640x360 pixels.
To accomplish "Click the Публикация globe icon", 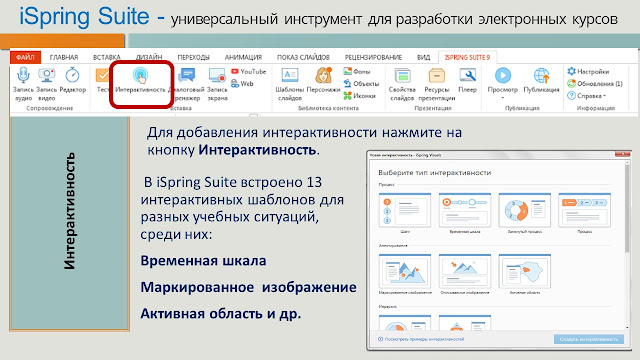I will tap(541, 76).
